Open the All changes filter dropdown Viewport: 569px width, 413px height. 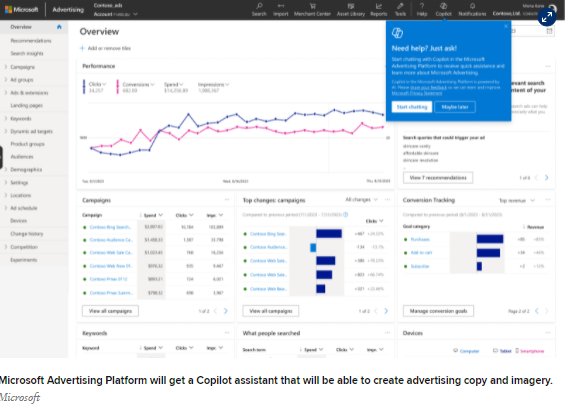click(361, 200)
